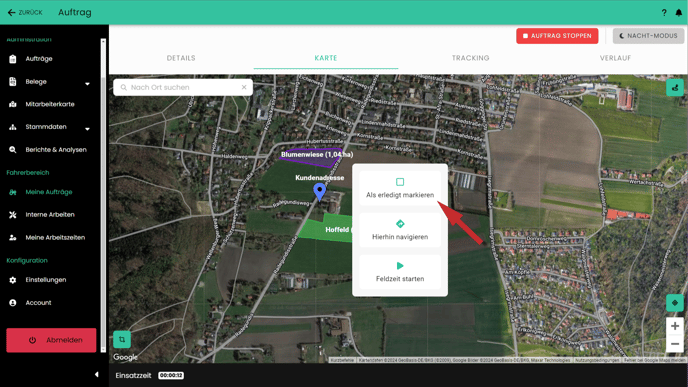Screen dimensions: 688x387
Task: Toggle the Nacht-Modus button
Action: [x=648, y=36]
